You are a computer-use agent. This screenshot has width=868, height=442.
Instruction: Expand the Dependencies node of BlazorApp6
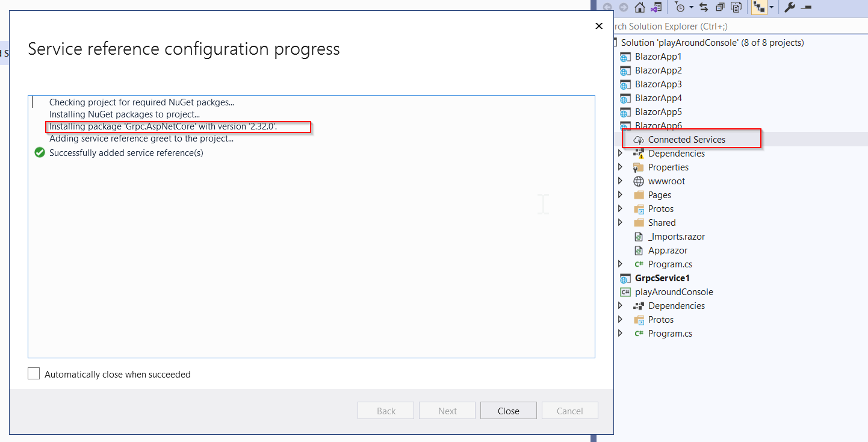621,153
